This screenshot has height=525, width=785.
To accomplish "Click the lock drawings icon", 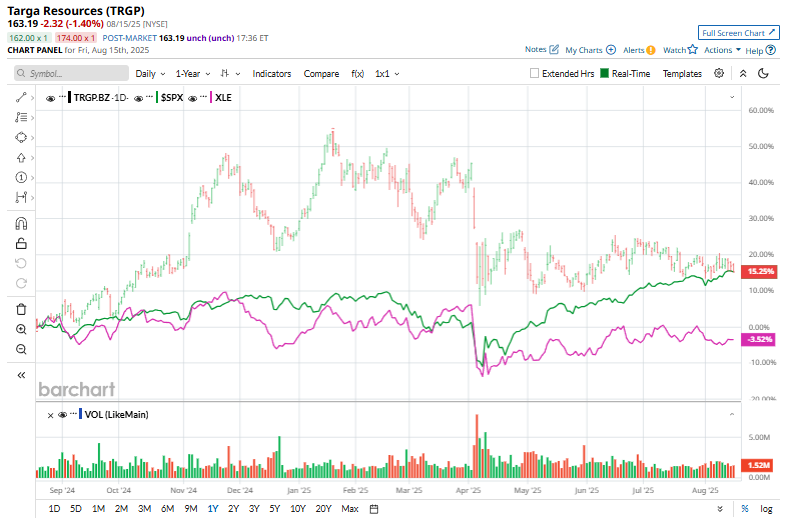I will pos(21,244).
